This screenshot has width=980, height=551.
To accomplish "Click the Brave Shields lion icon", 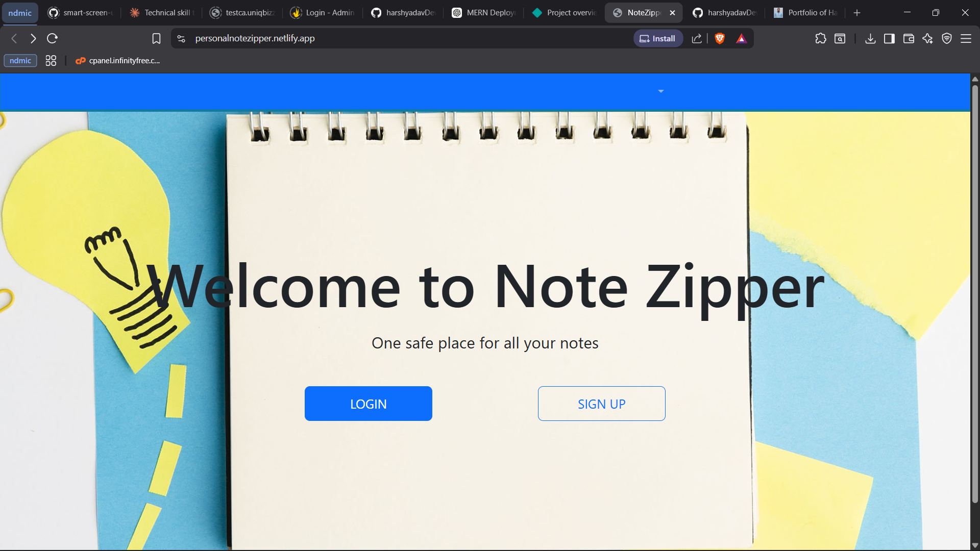I will [x=720, y=38].
